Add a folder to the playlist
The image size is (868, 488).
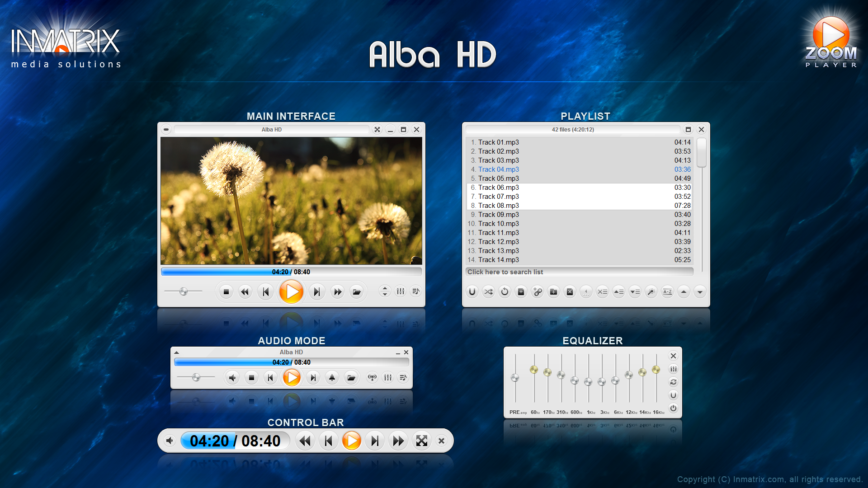[x=553, y=292]
